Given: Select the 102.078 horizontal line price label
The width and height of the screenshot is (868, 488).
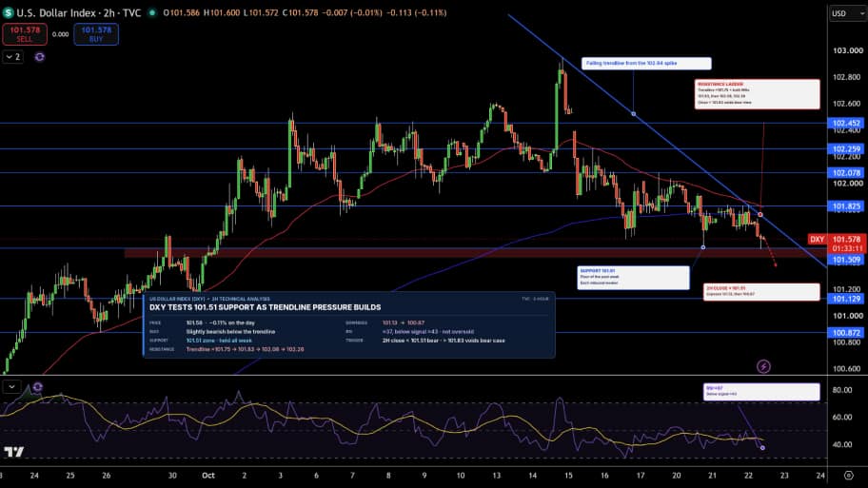Looking at the screenshot, I should [846, 172].
